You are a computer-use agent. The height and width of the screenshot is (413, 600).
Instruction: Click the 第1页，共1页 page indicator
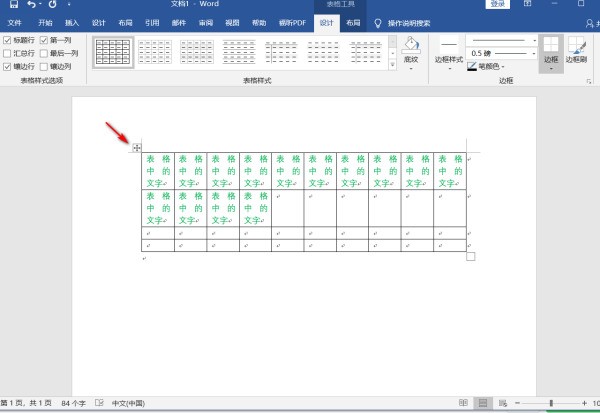(x=26, y=403)
